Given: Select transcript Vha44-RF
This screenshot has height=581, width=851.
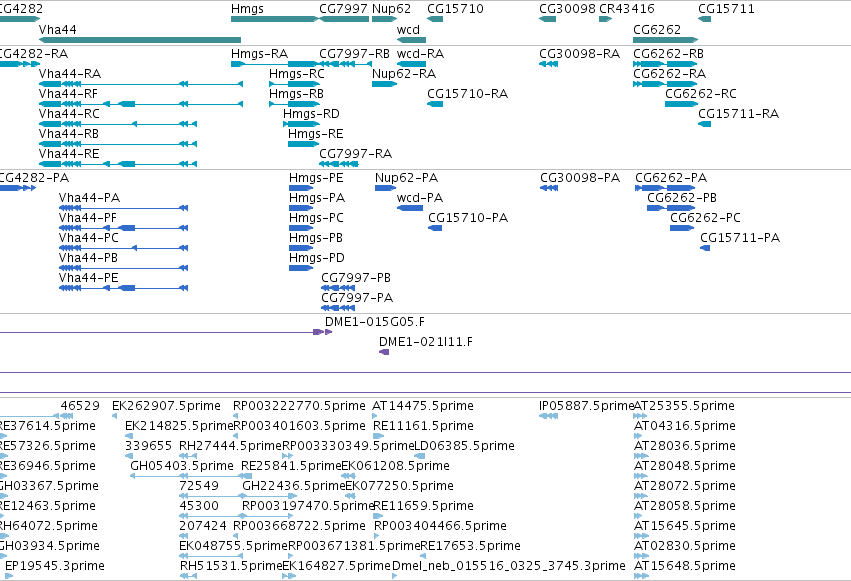Looking at the screenshot, I should click(141, 104).
